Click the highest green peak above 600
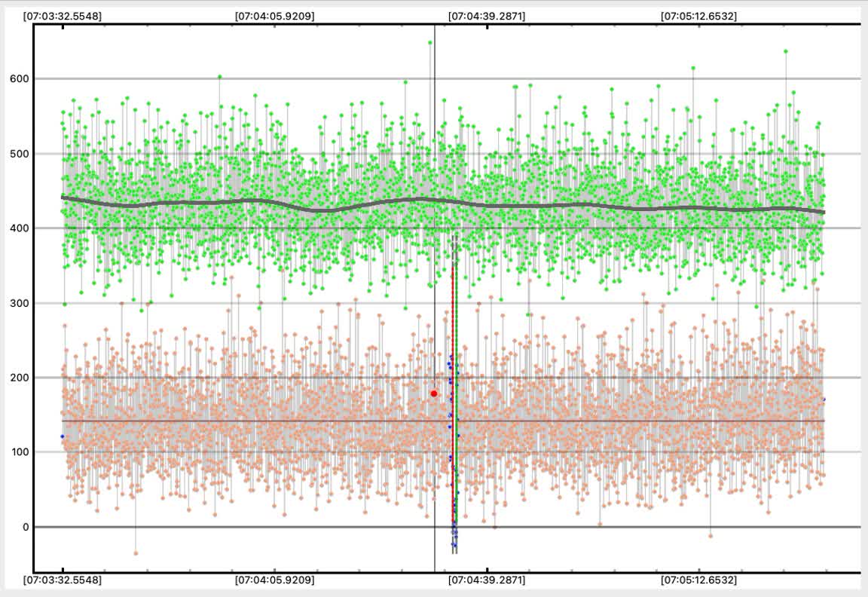This screenshot has width=868, height=597. click(430, 42)
